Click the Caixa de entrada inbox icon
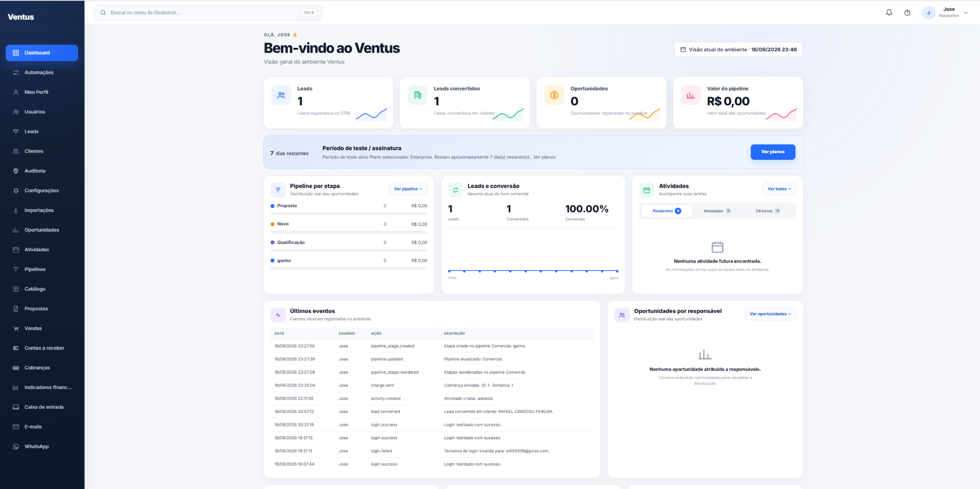 coord(16,407)
